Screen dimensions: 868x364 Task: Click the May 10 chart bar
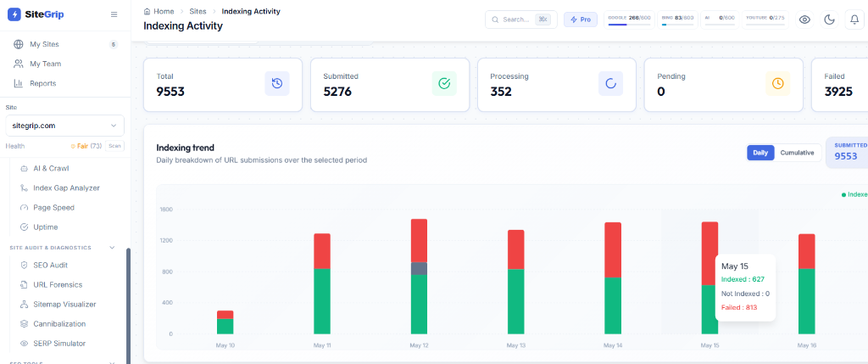(x=225, y=322)
